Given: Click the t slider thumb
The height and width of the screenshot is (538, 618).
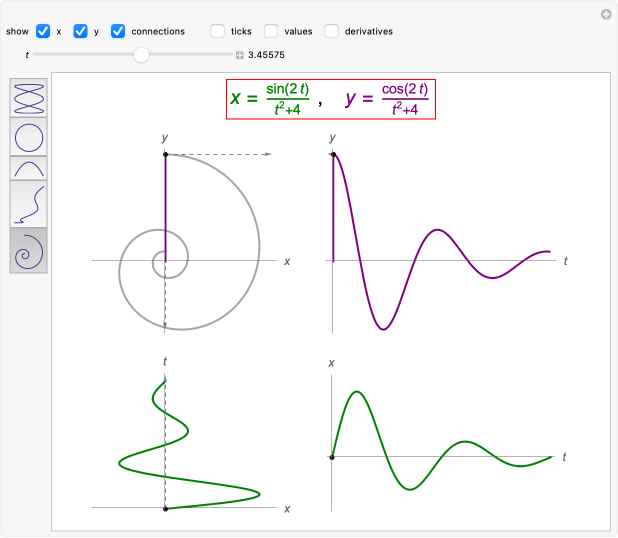Looking at the screenshot, I should [142, 55].
